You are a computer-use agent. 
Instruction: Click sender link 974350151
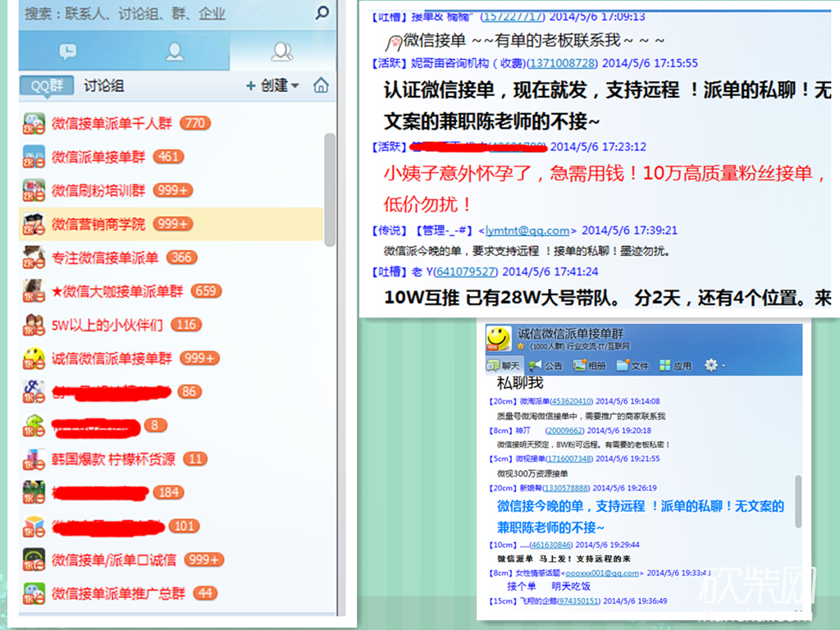click(x=578, y=601)
